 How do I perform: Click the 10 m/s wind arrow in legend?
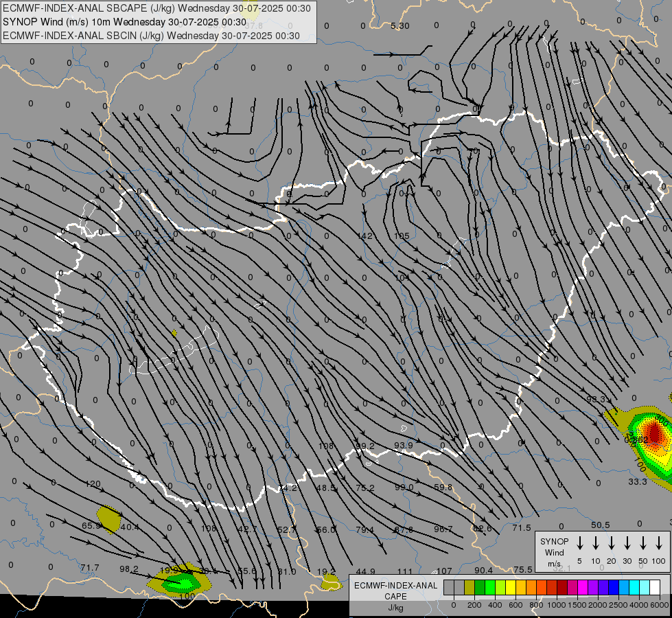pos(596,543)
